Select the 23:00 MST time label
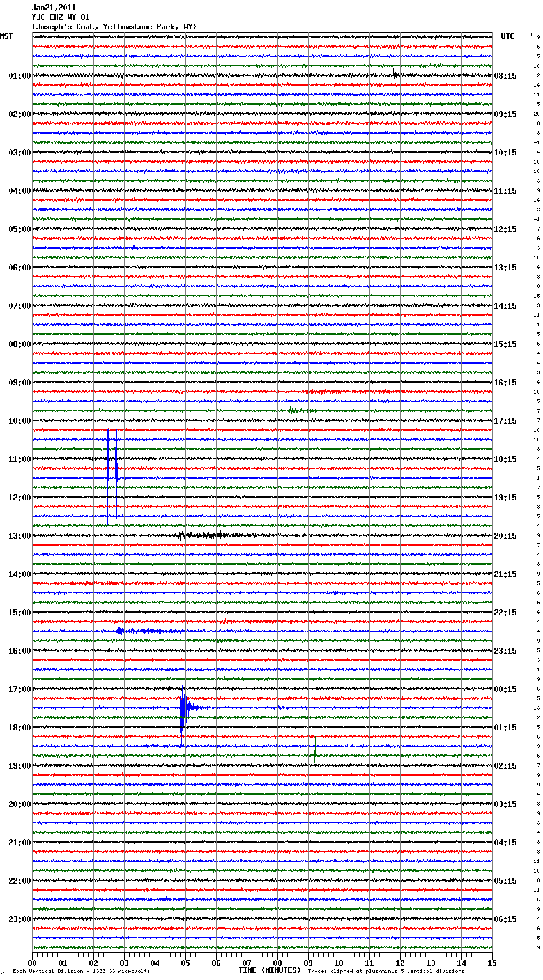Screen dimensions: 543x980 click(20, 919)
